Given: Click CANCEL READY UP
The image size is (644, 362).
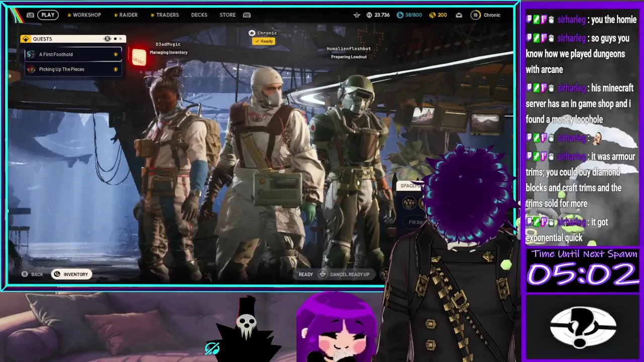Looking at the screenshot, I should coord(350,275).
